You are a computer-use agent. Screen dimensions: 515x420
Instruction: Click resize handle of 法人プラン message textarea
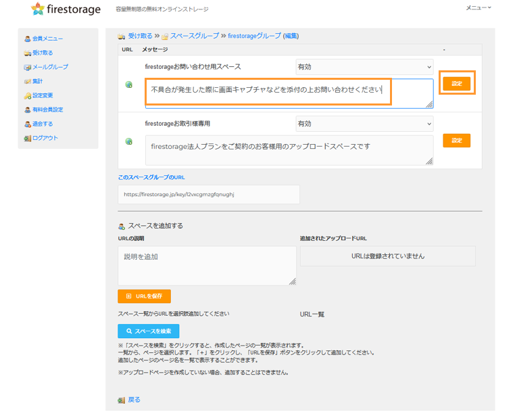[x=430, y=162]
